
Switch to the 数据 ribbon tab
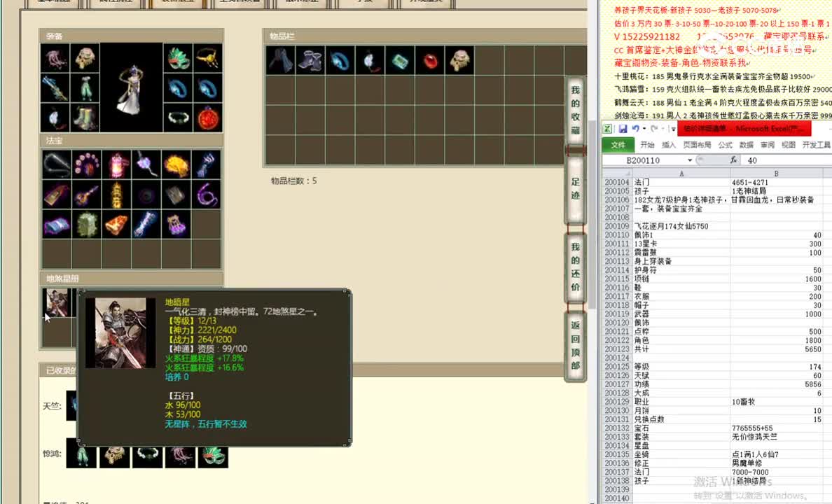(x=746, y=145)
